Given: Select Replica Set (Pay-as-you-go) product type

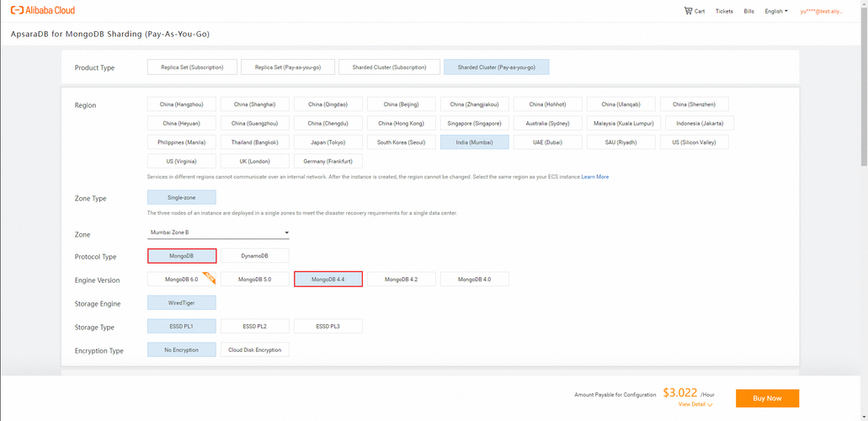Looking at the screenshot, I should tap(288, 67).
